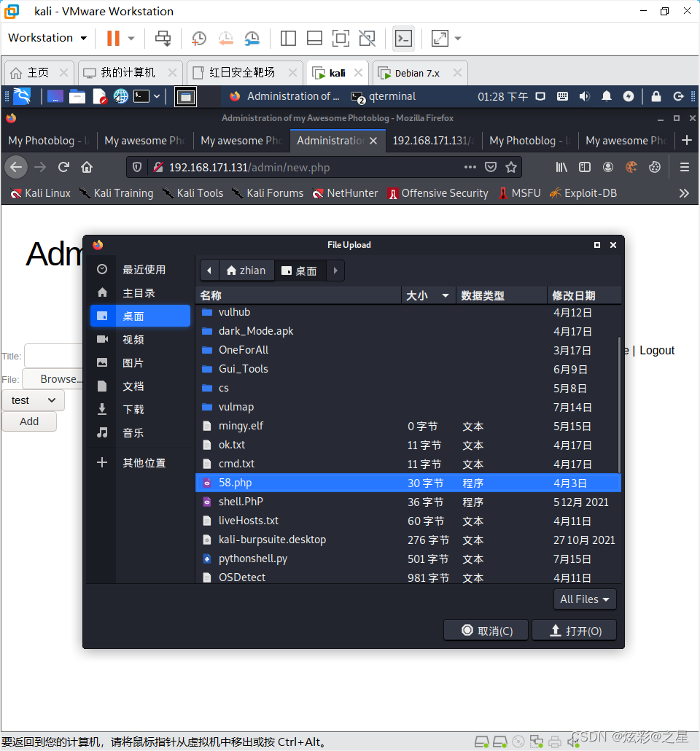Select the shell.PhP file
Viewport: 700px width, 751px height.
point(408,502)
